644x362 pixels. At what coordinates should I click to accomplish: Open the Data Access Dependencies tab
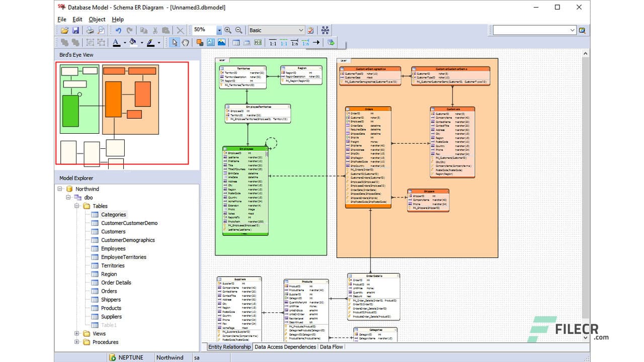click(x=285, y=346)
